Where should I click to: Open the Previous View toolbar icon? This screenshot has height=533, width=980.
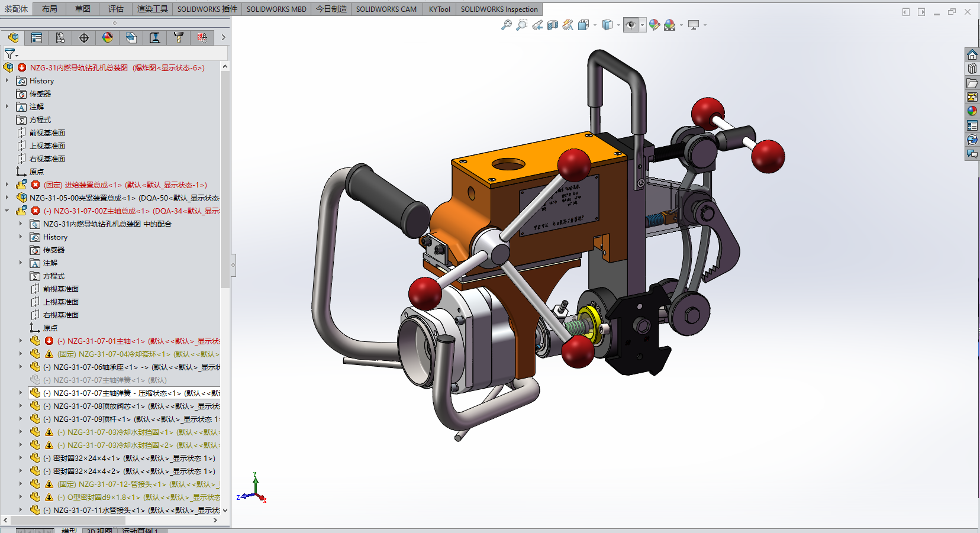(x=537, y=25)
